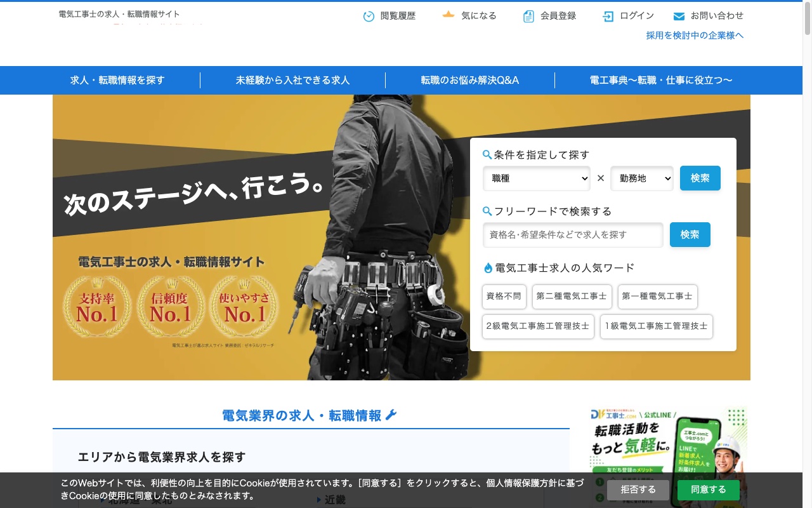Open お問い合わせ link text
The height and width of the screenshot is (508, 812).
coord(717,16)
